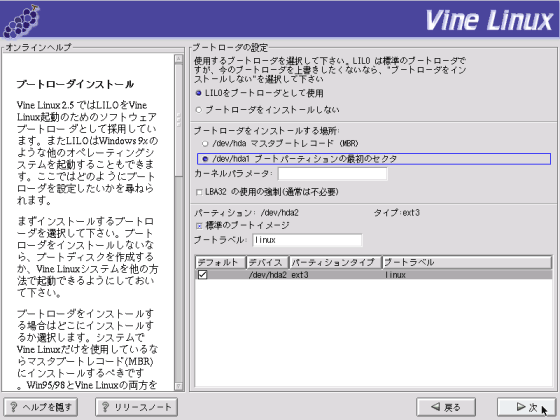
Task: Click the boot label field containing linux
Action: 307,240
